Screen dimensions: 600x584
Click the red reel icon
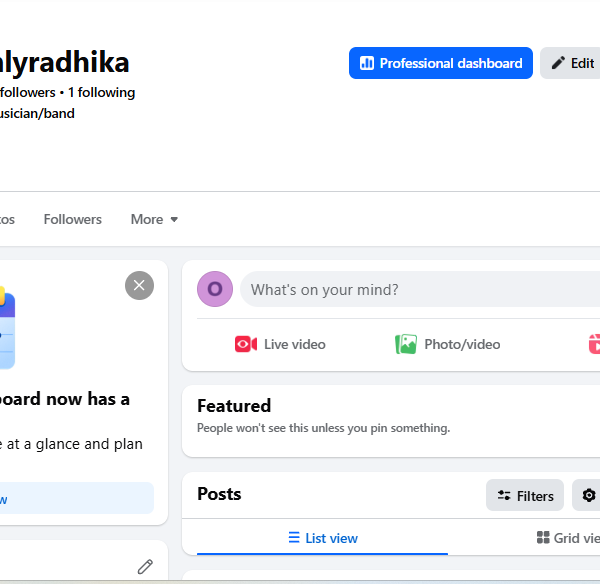point(594,344)
